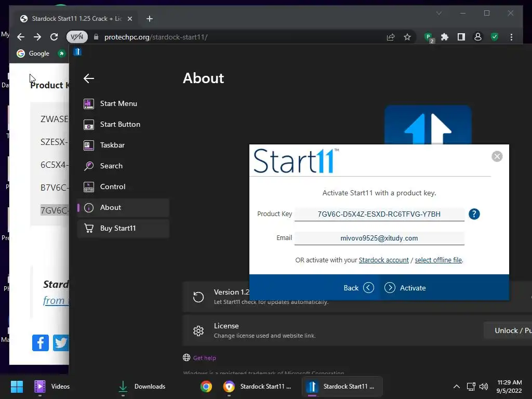
Task: Open the Taskbar settings section
Action: [x=123, y=145]
